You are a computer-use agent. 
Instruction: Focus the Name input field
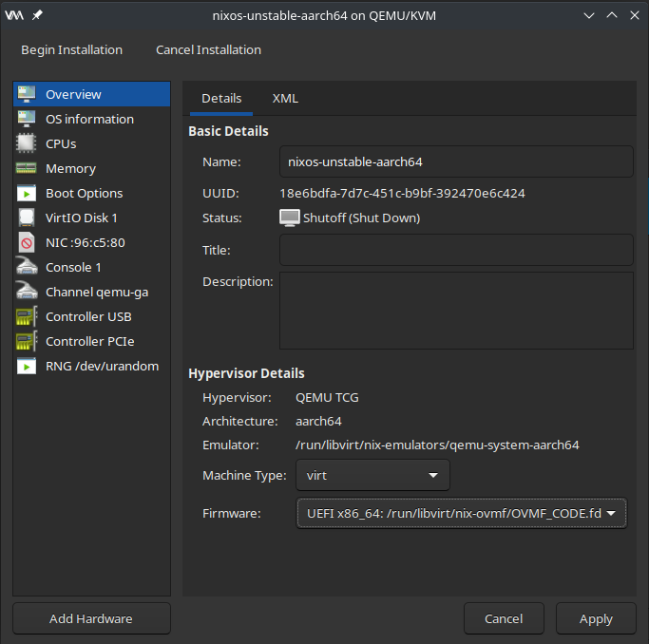tap(456, 161)
